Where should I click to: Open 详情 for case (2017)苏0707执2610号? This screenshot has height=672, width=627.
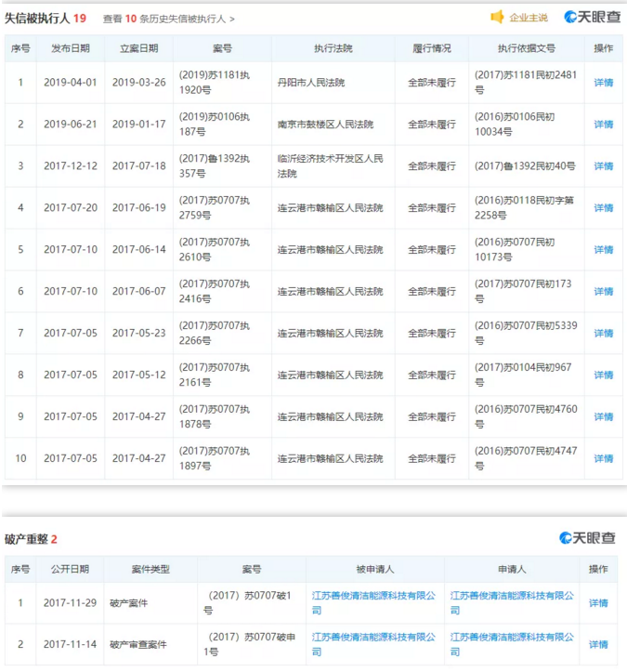pyautogui.click(x=604, y=249)
